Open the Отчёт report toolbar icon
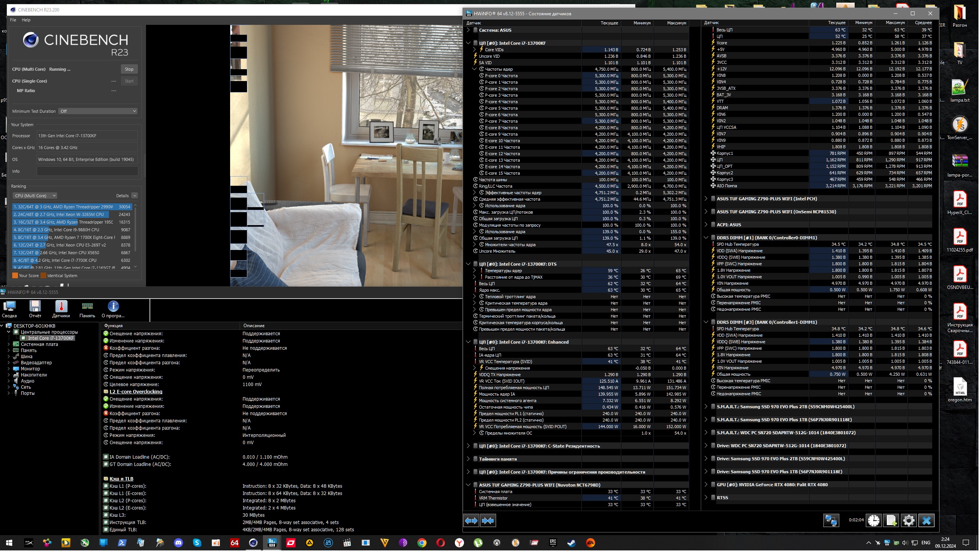 (x=35, y=310)
